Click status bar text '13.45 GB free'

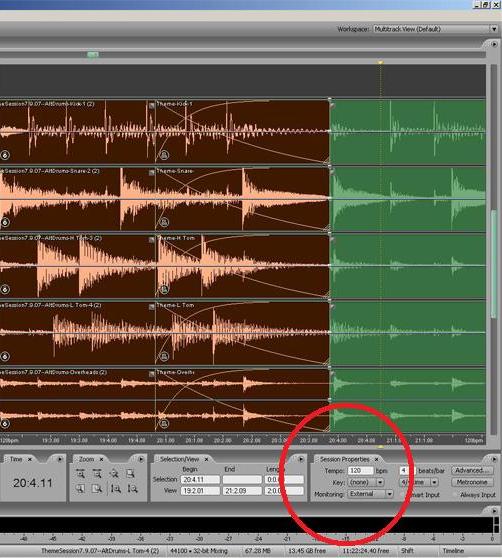tap(307, 551)
